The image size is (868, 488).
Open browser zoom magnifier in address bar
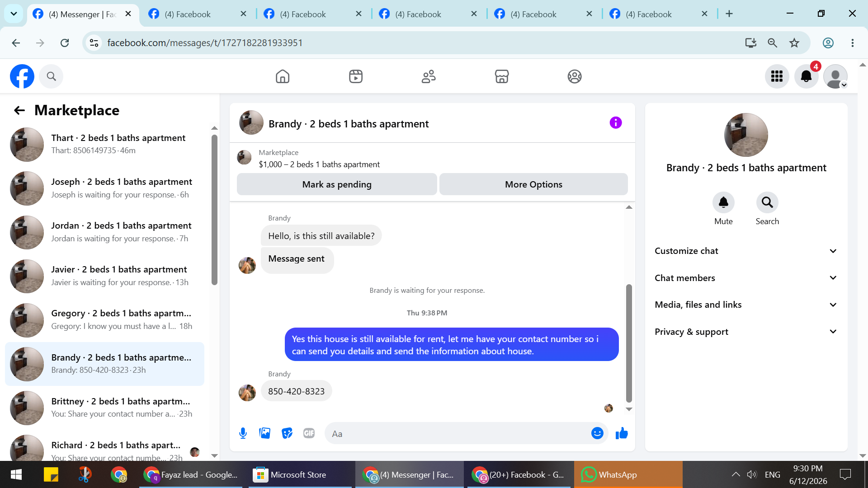[773, 43]
